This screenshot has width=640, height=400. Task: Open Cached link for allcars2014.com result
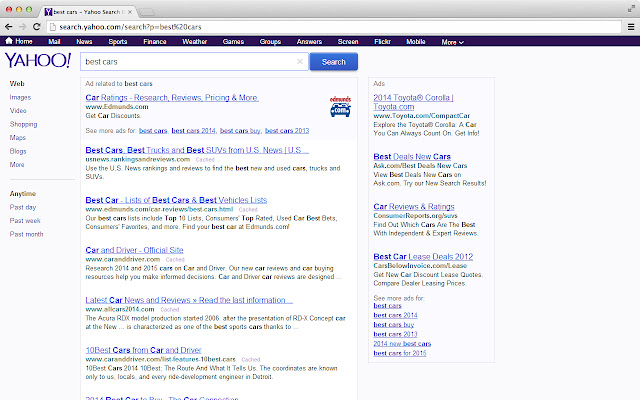click(170, 310)
